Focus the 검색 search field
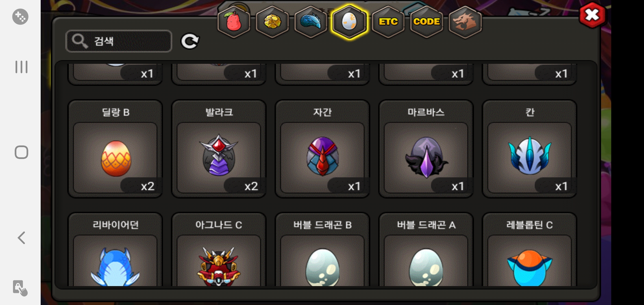The height and width of the screenshot is (305, 644). (x=119, y=41)
